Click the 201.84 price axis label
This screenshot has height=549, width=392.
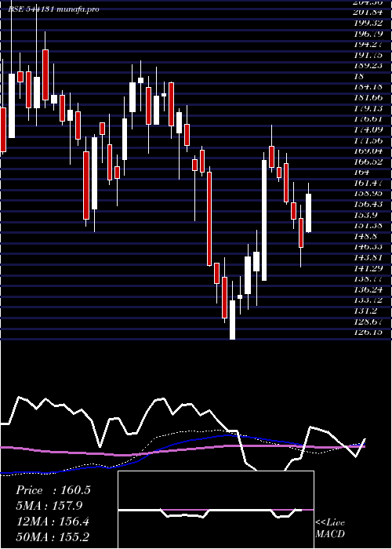click(368, 13)
